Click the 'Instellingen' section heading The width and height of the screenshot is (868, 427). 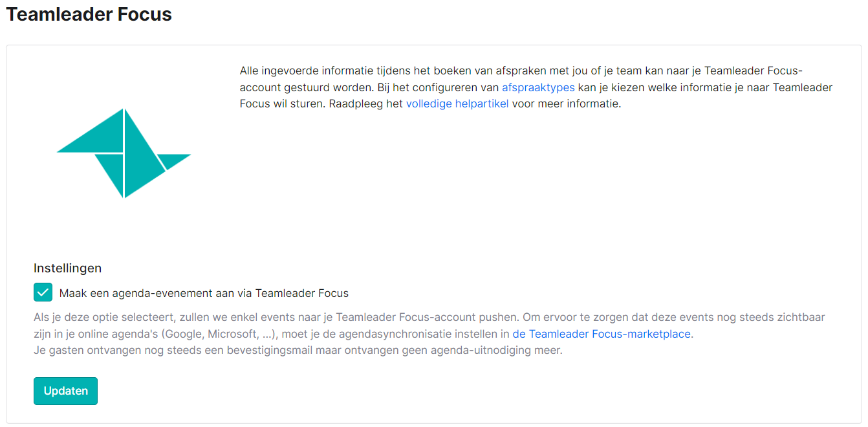(x=68, y=268)
